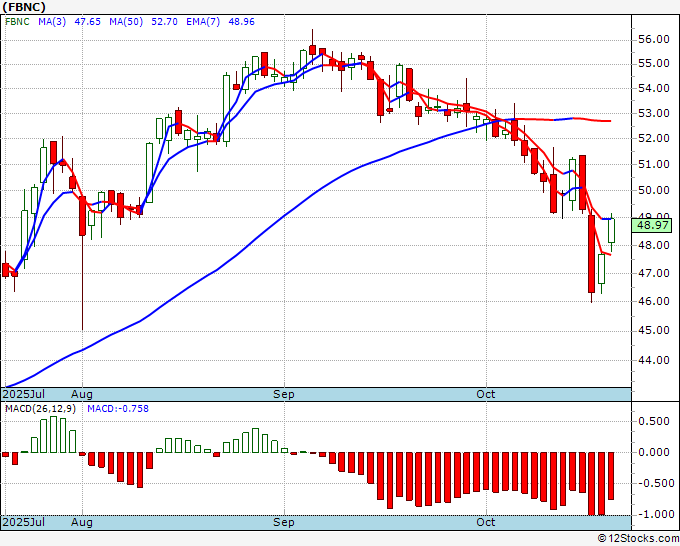The image size is (680, 546).
Task: Click the (FBNC) chart title
Action: pos(24,7)
